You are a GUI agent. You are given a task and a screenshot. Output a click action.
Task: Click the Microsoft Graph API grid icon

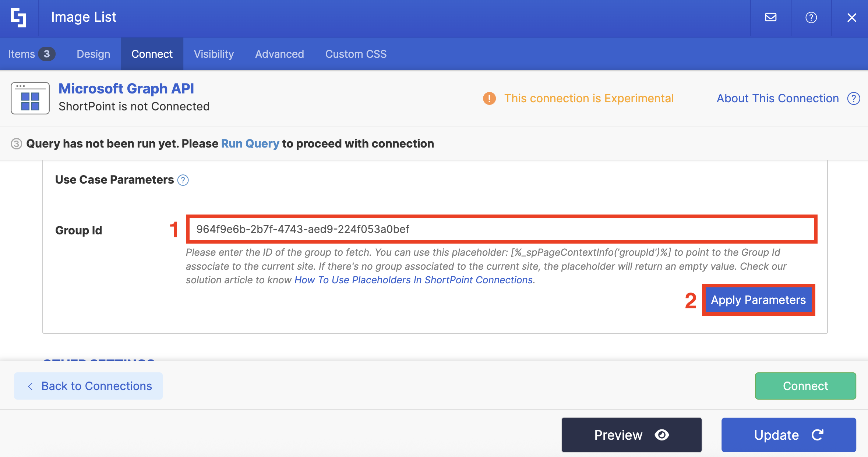tap(30, 98)
